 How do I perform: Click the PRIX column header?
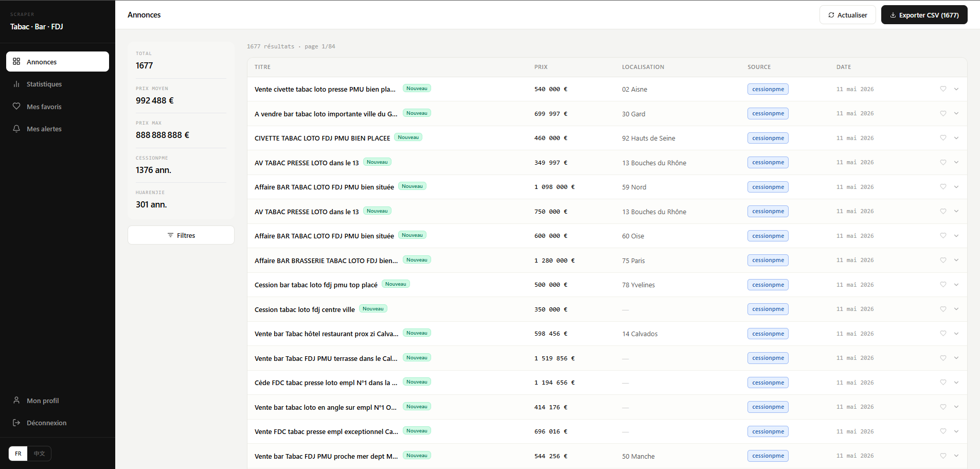pyautogui.click(x=541, y=67)
